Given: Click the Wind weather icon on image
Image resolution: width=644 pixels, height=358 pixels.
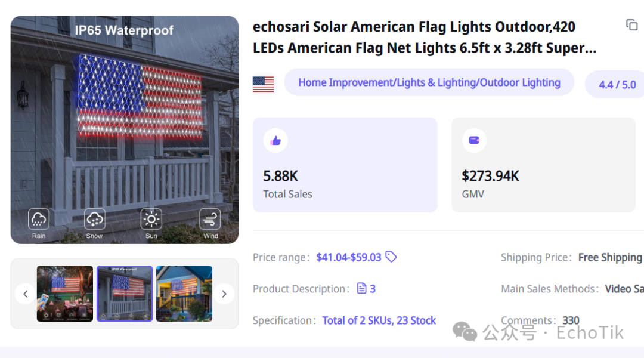Looking at the screenshot, I should coord(210,219).
